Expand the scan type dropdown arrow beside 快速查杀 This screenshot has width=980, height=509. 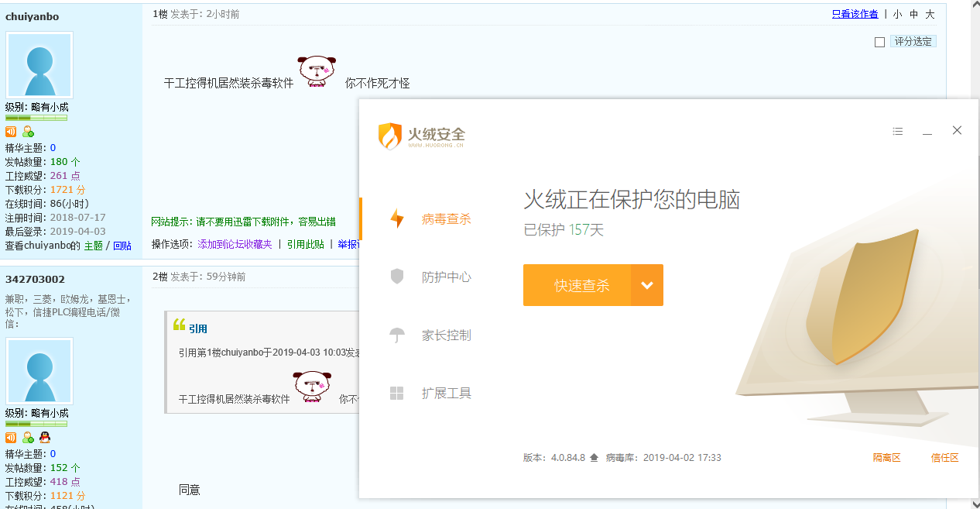coord(647,285)
